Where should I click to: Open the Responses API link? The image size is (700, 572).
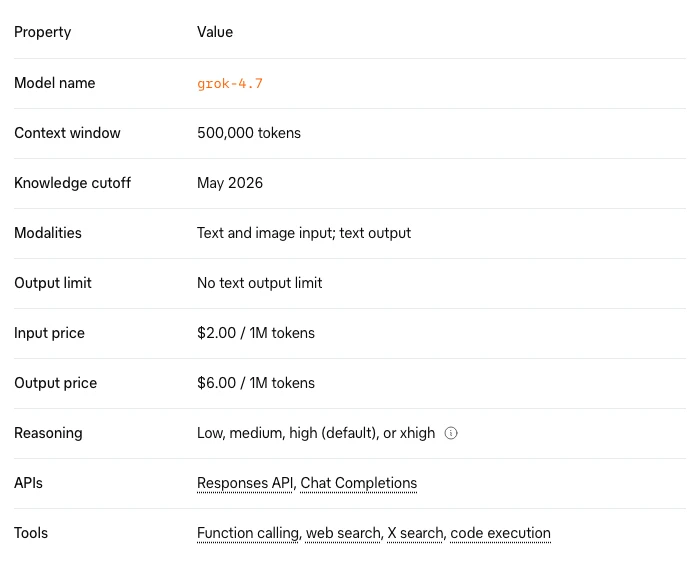245,483
